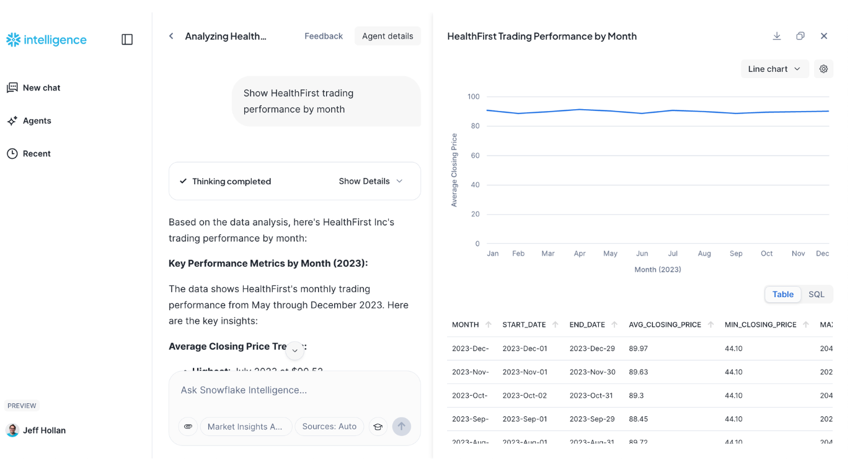
Task: Go back using the left chevron
Action: 171,36
